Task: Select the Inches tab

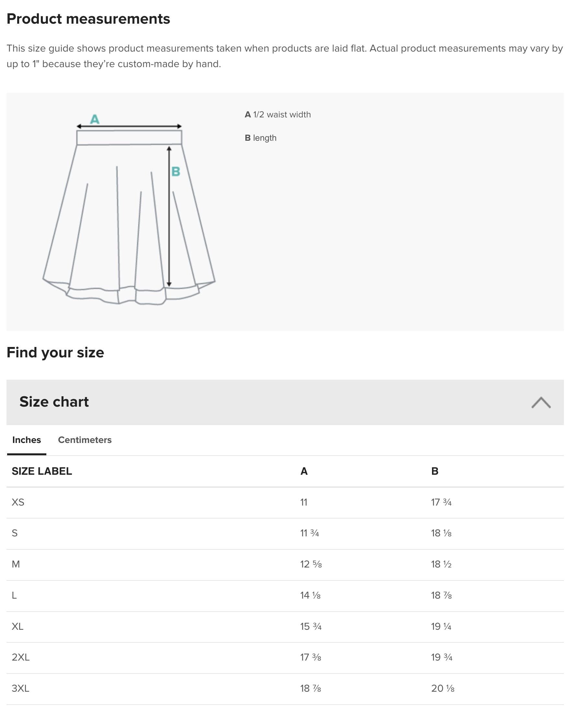Action: (27, 440)
